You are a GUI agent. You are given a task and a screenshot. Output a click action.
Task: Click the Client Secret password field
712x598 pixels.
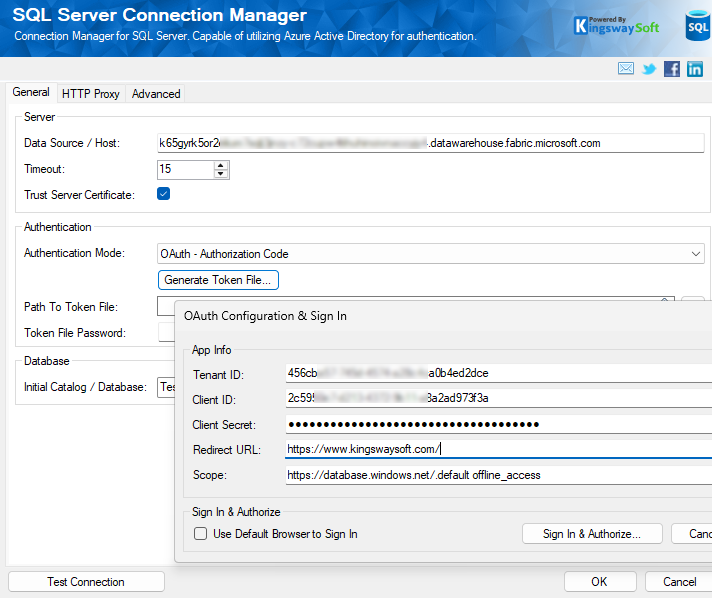coord(499,425)
